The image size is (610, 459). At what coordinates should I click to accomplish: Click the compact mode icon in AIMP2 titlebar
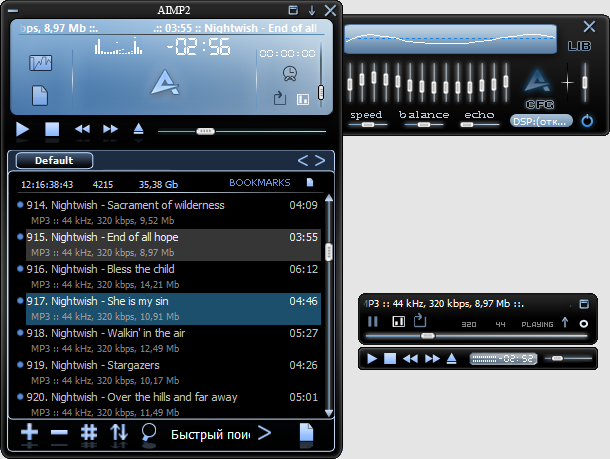tap(293, 10)
